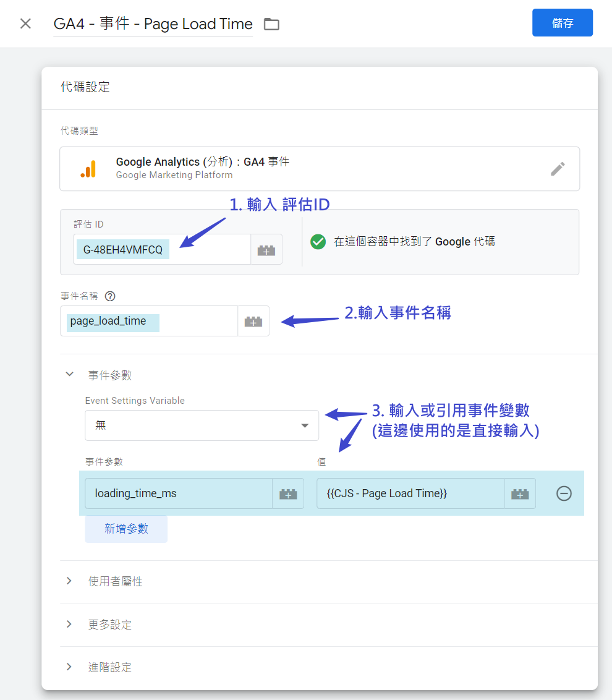Rename the tag title GA4 - 事件 - Page Load Time
This screenshot has height=700, width=612.
click(x=153, y=23)
